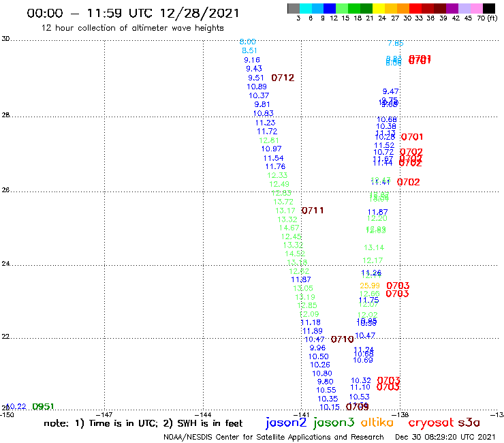This screenshot has width=504, height=443.
Task: Click the NOAA/NESDIS Center footer text
Action: tap(273, 438)
